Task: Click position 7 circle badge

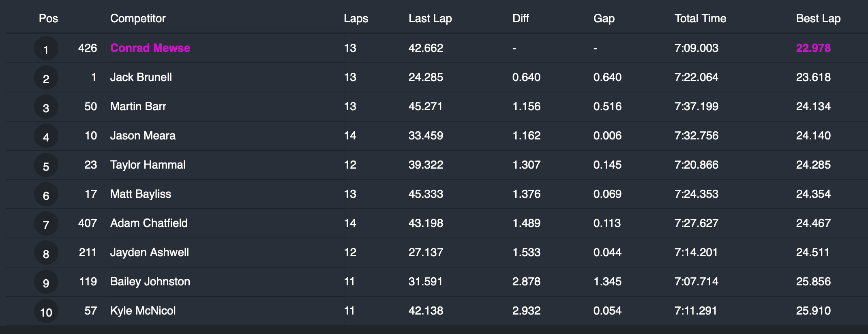Action: point(46,224)
